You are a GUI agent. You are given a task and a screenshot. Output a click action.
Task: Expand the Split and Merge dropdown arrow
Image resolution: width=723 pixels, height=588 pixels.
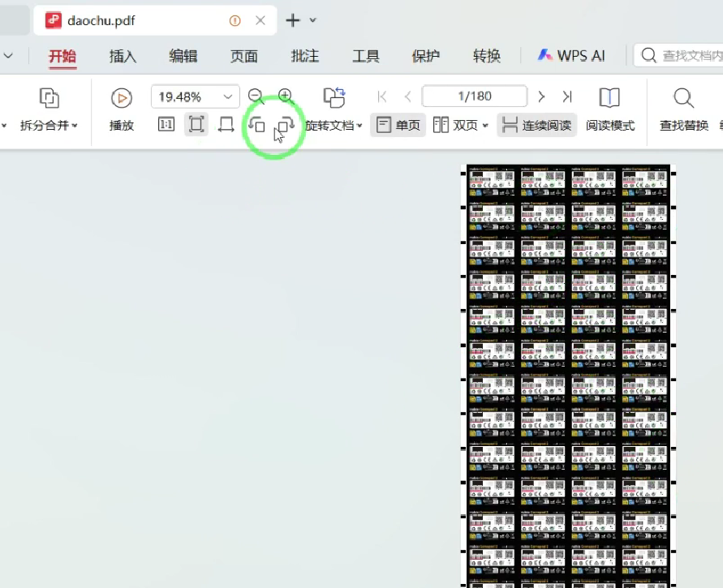(x=75, y=126)
